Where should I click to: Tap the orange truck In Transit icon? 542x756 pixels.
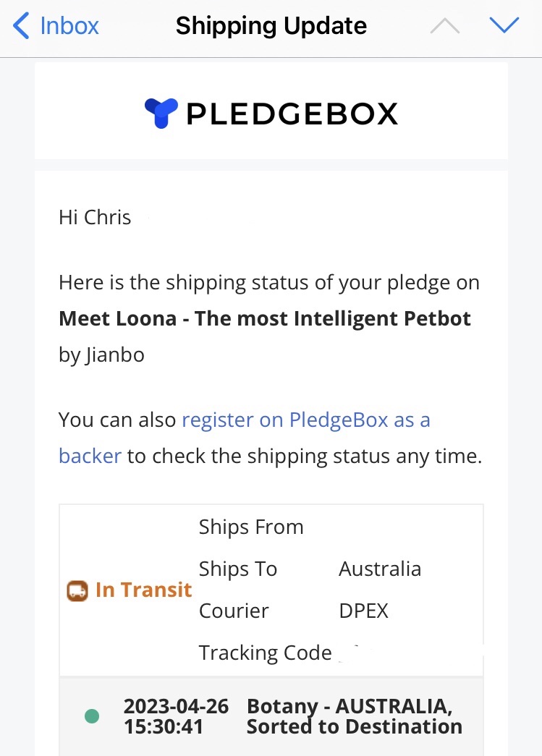point(77,590)
